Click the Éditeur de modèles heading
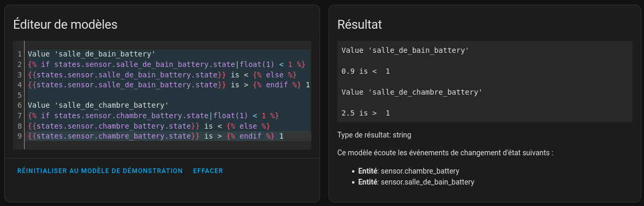This screenshot has width=644, height=206. point(65,24)
